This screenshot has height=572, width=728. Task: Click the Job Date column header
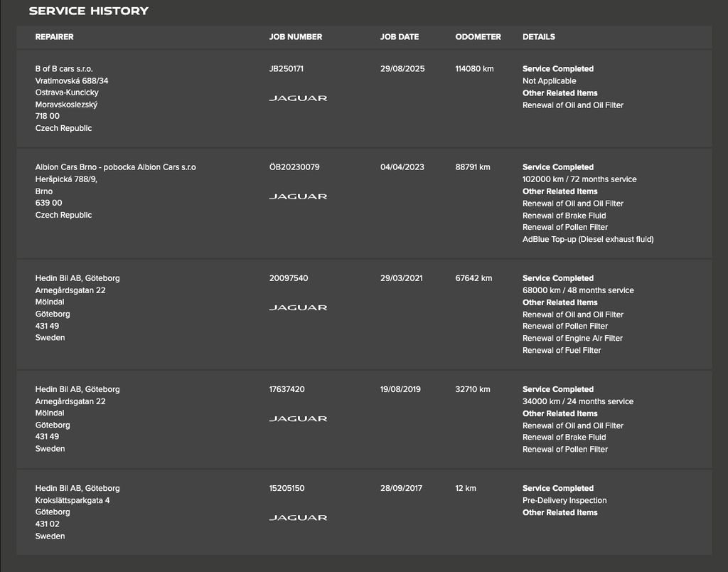[x=399, y=37]
